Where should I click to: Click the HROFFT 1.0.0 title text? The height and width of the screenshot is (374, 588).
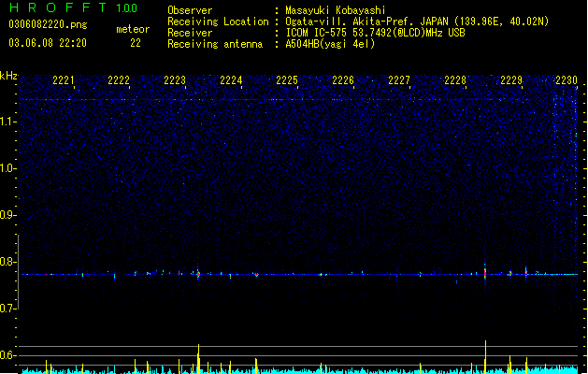(x=74, y=7)
